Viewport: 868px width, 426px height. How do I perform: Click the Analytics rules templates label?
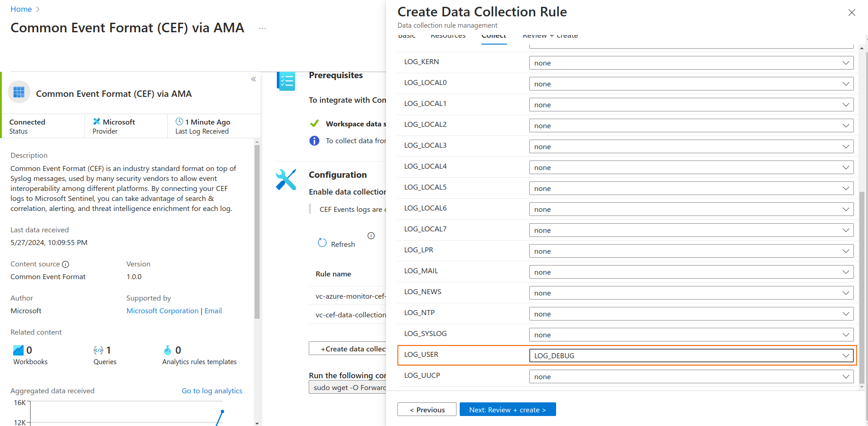click(199, 361)
